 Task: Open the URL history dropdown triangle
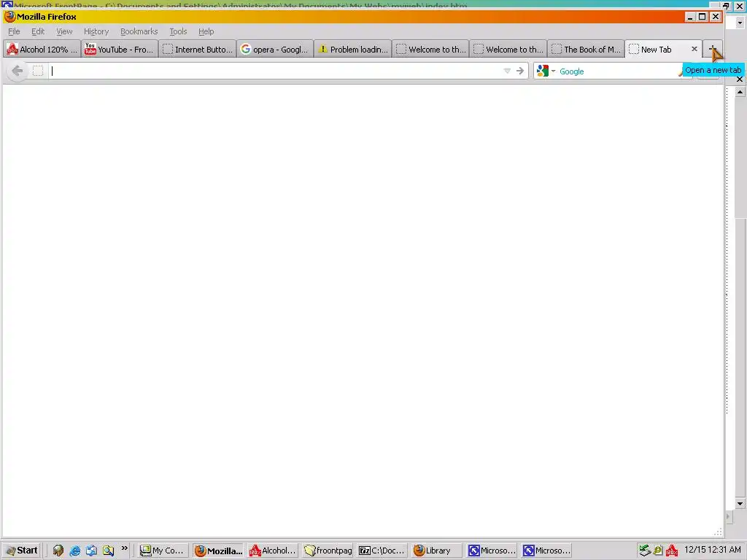point(507,71)
